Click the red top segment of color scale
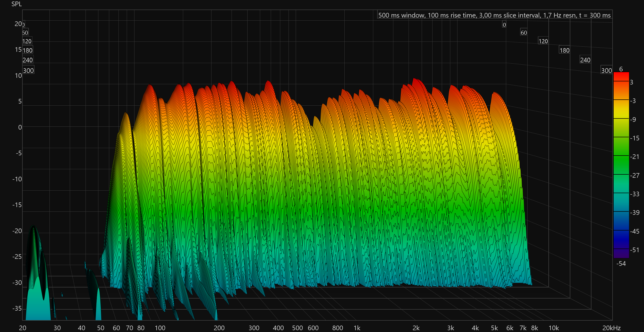644x332 pixels. 621,76
